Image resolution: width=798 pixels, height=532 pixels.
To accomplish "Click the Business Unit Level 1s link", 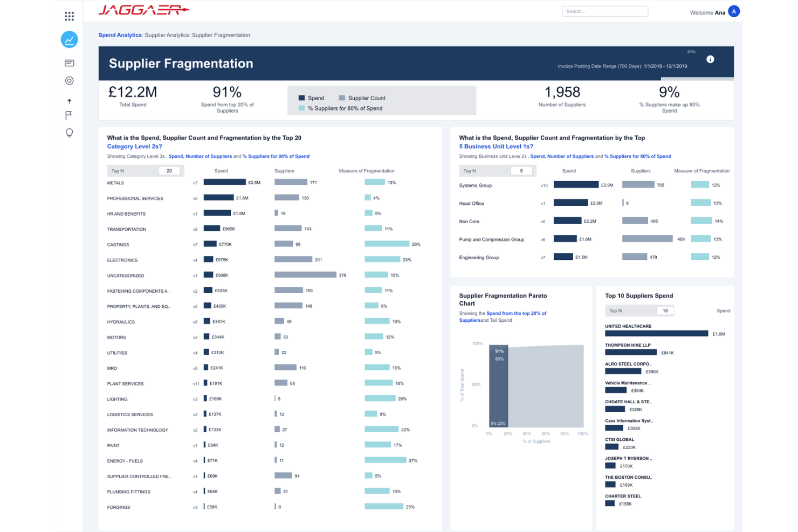I will 496,147.
